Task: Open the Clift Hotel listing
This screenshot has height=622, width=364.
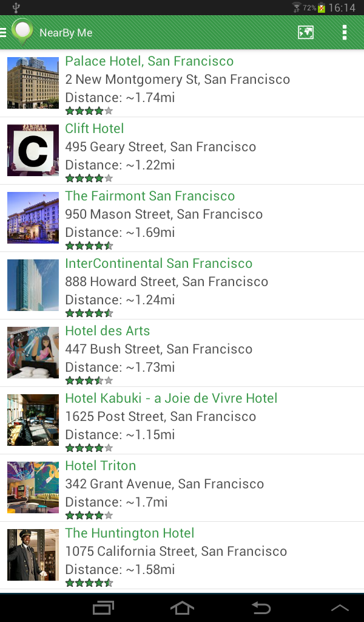Action: point(182,151)
